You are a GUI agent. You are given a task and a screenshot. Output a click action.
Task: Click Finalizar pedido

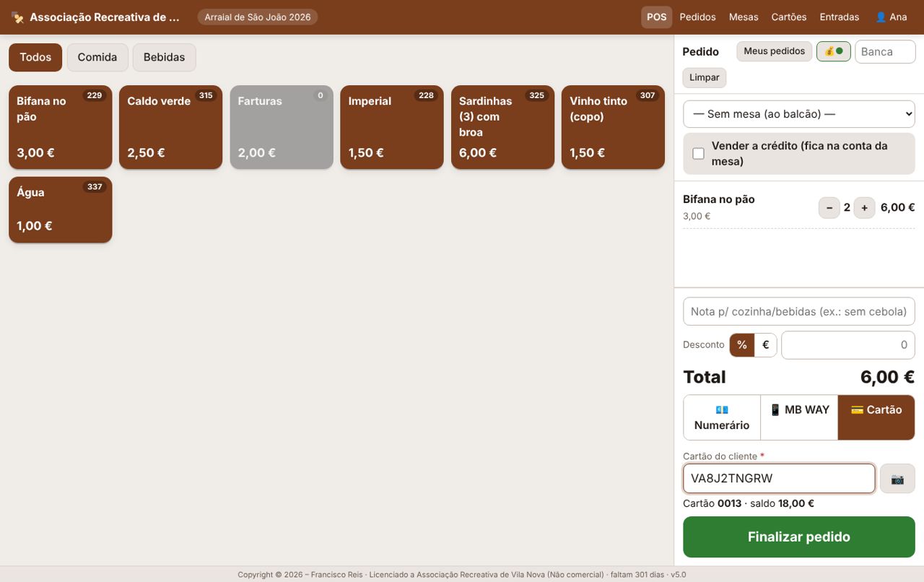(799, 537)
